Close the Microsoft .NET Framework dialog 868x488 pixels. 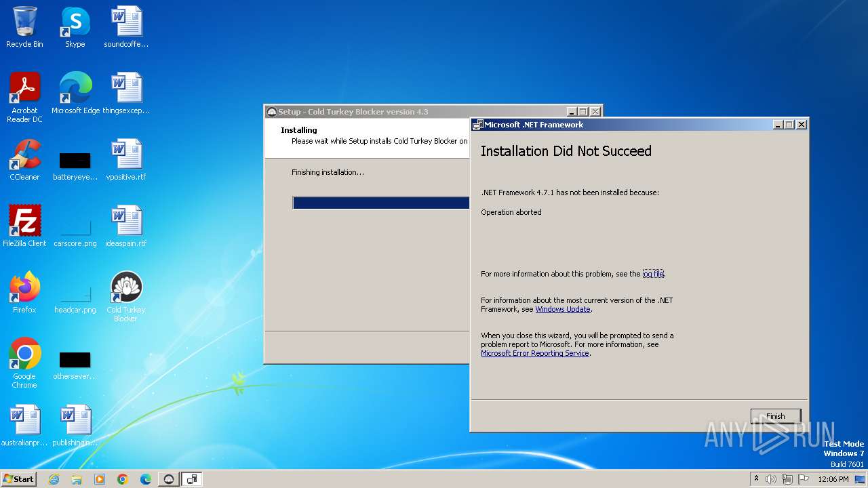[x=802, y=125]
